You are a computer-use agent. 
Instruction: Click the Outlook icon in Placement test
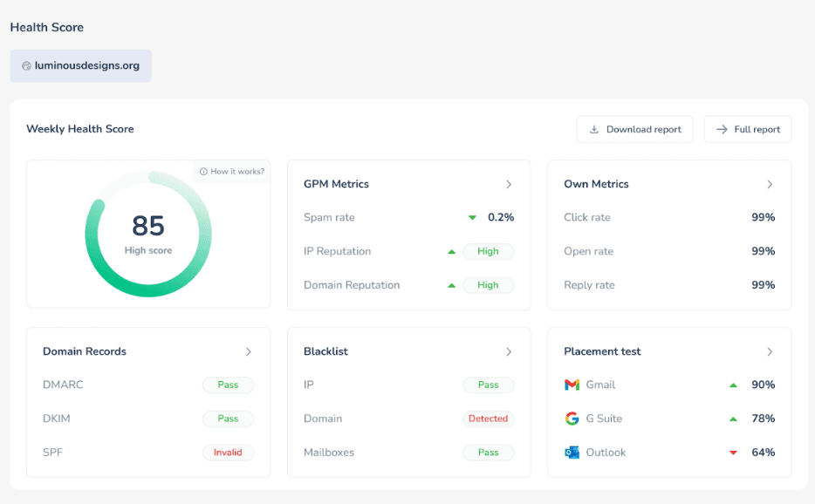[572, 453]
